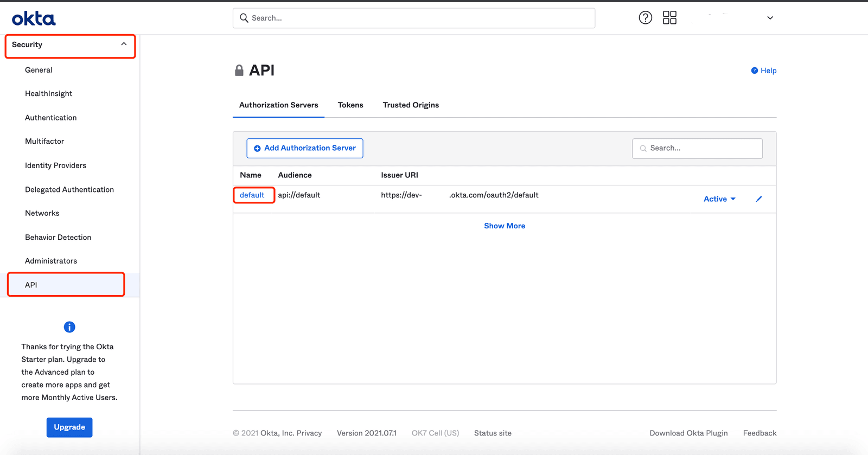Click the pencil edit icon for default

759,199
